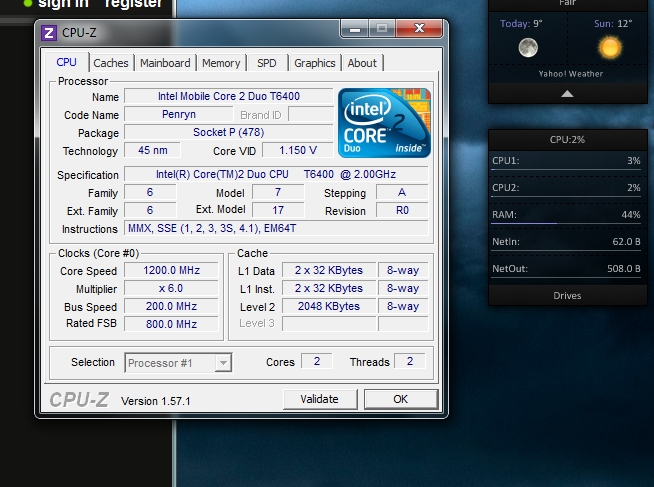The image size is (654, 487).
Task: Click the Yahoo! Weather link
Action: (570, 74)
